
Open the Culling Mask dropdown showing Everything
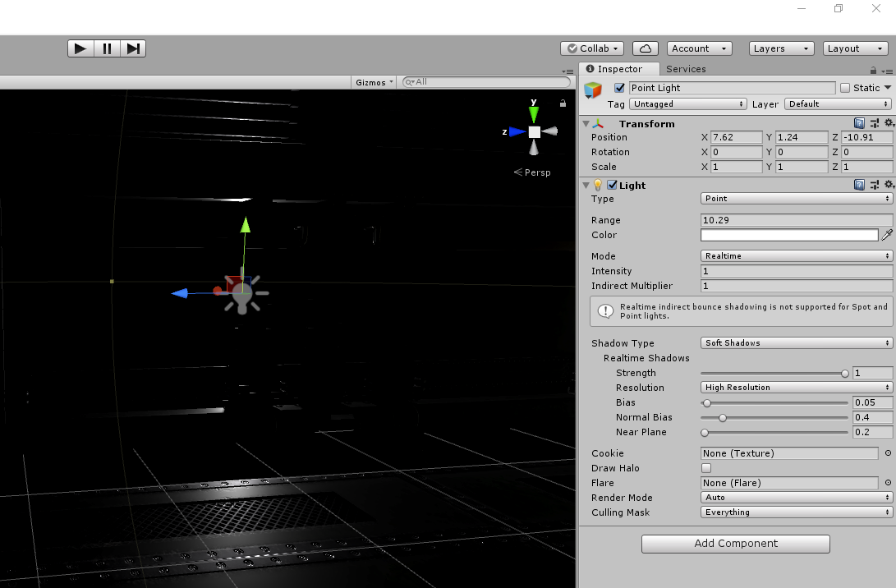click(797, 512)
